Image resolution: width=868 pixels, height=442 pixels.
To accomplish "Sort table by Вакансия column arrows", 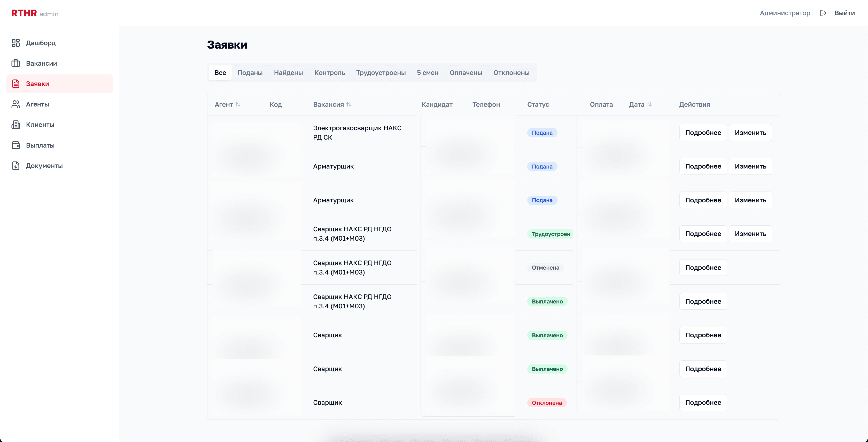I will pyautogui.click(x=349, y=104).
